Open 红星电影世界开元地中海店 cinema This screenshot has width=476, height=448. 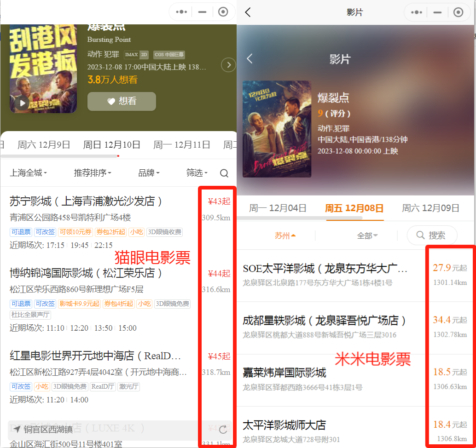pyautogui.click(x=95, y=356)
